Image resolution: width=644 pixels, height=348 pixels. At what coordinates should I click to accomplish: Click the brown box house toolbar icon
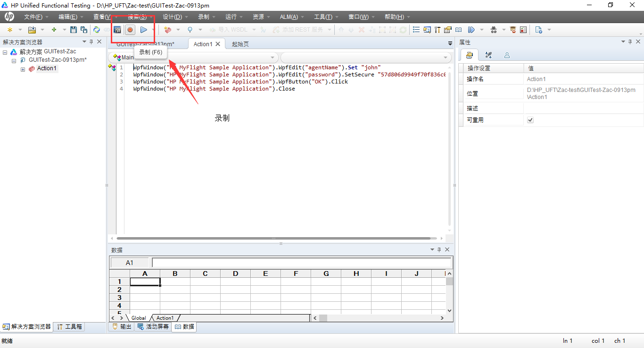(512, 30)
